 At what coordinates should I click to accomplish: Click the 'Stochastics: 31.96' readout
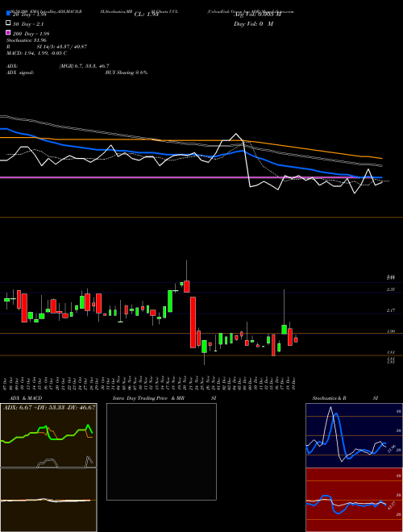point(26,40)
